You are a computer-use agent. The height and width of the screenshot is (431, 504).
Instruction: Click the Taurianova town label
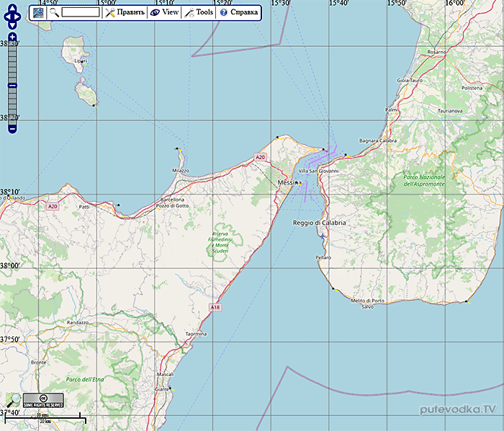click(450, 111)
